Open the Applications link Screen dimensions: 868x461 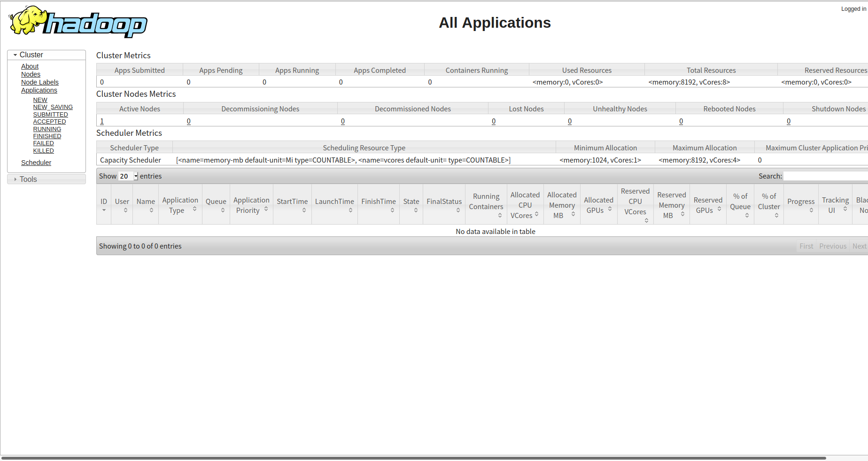(x=39, y=90)
